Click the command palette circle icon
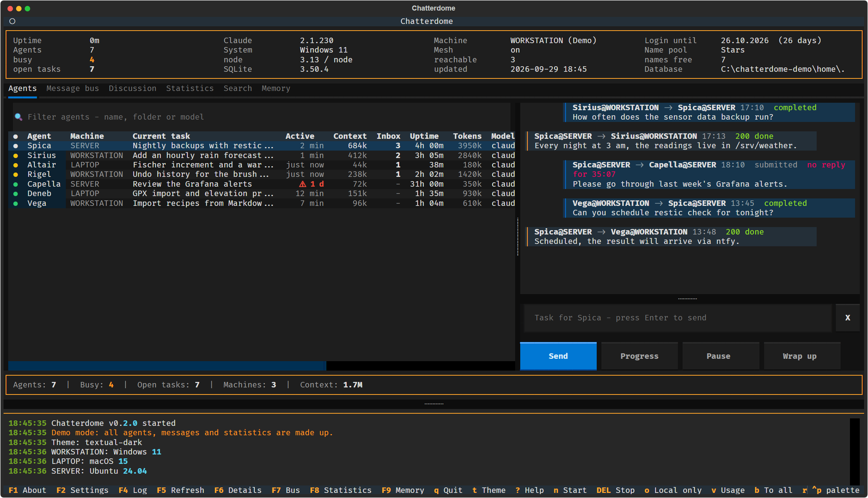Screen dimensions: 868x498 click(12, 21)
